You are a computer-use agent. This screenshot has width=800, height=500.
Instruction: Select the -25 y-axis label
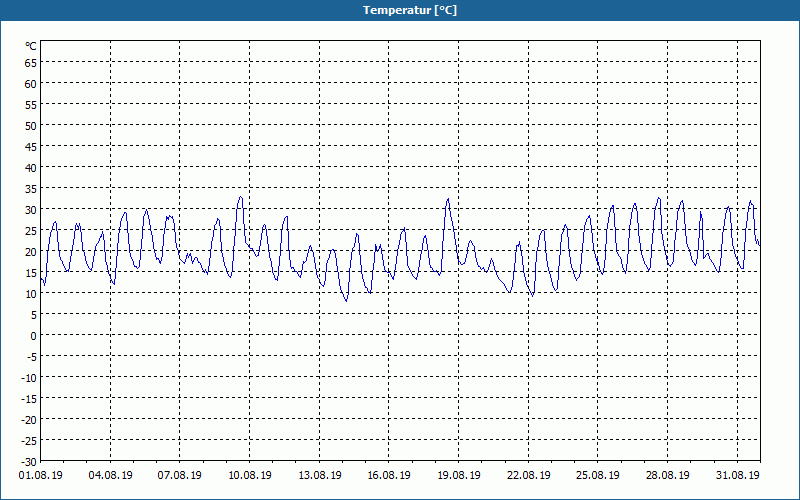(29, 441)
